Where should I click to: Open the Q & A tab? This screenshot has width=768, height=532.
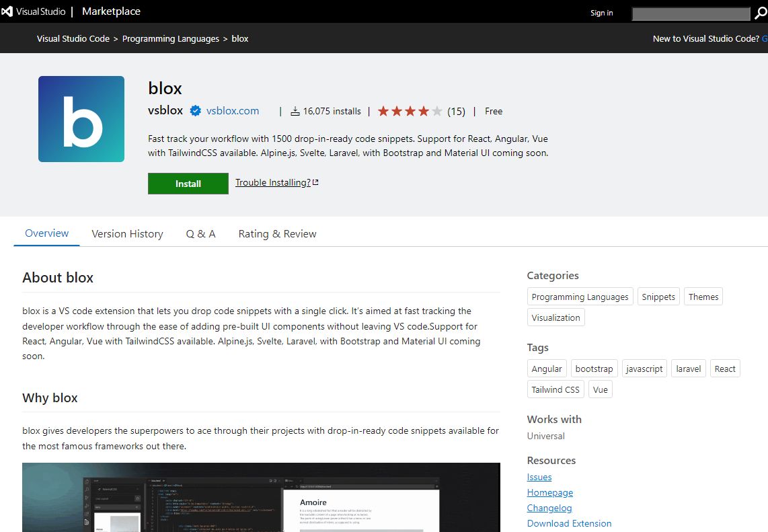point(201,233)
